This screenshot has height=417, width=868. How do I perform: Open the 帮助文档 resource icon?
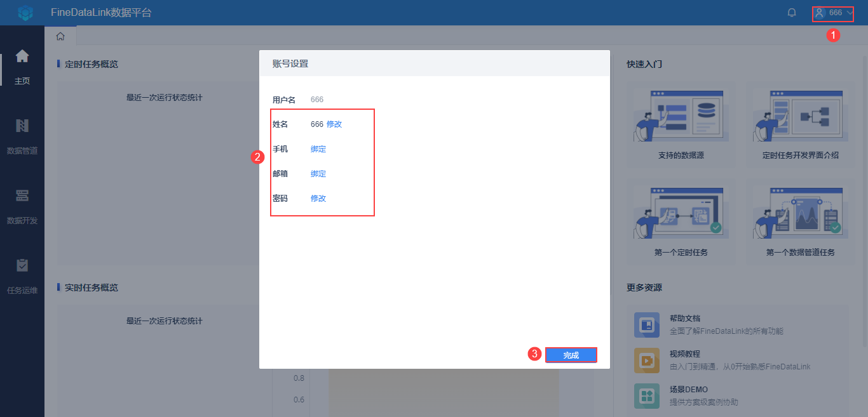coord(646,325)
